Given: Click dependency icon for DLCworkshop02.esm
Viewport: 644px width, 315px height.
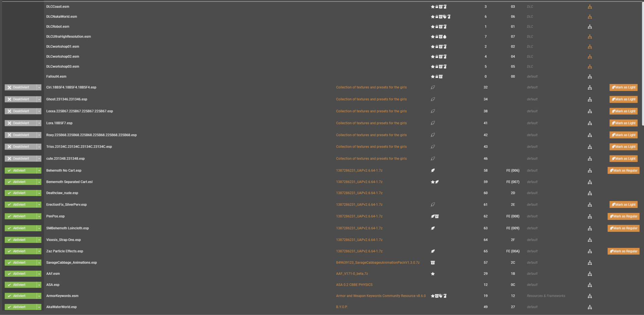Looking at the screenshot, I should [x=590, y=57].
